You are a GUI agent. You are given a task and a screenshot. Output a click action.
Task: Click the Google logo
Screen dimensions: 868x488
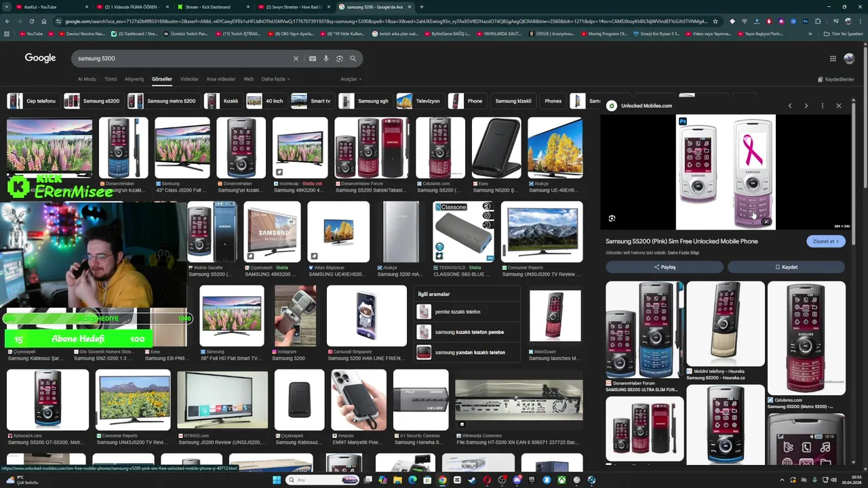(41, 58)
